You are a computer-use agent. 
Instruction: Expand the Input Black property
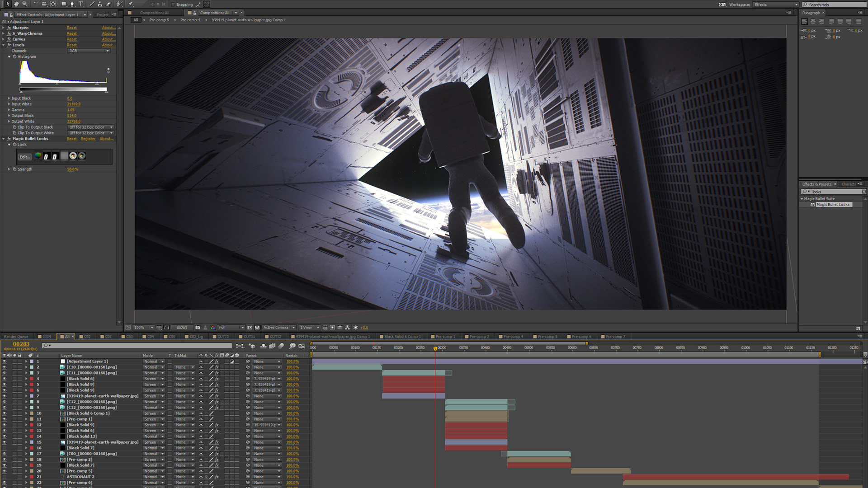(9, 98)
